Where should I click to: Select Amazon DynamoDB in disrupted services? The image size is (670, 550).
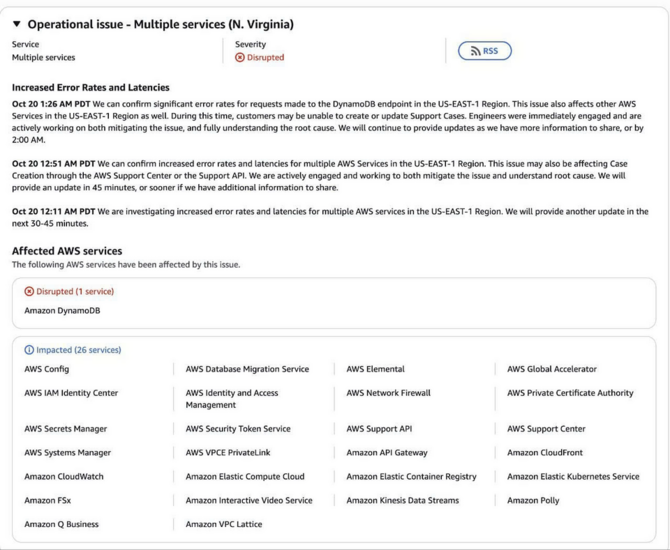coord(62,311)
